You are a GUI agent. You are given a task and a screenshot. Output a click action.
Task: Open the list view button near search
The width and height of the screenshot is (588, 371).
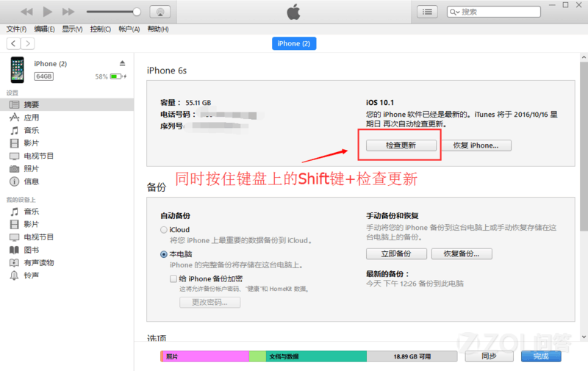click(x=427, y=12)
